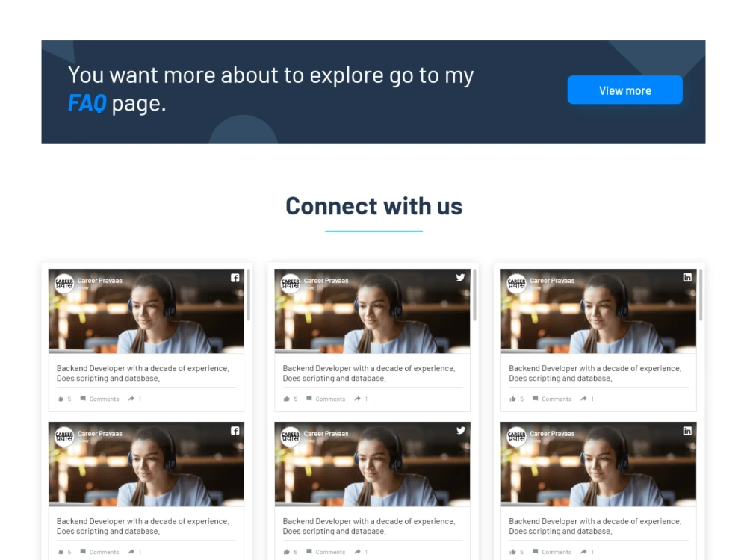747x560 pixels.
Task: Share the lower Twitter post via arrow icon
Action: pos(357,552)
